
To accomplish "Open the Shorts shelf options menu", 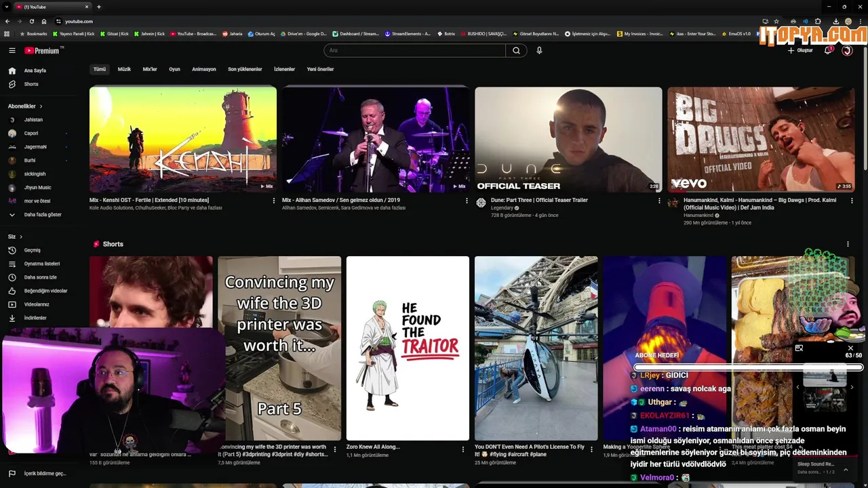I will pos(848,244).
